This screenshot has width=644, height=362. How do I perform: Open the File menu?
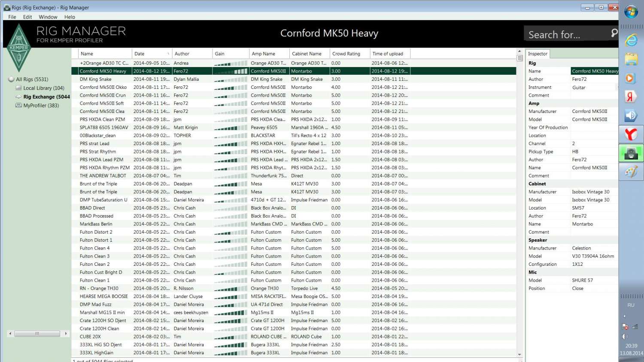(12, 17)
